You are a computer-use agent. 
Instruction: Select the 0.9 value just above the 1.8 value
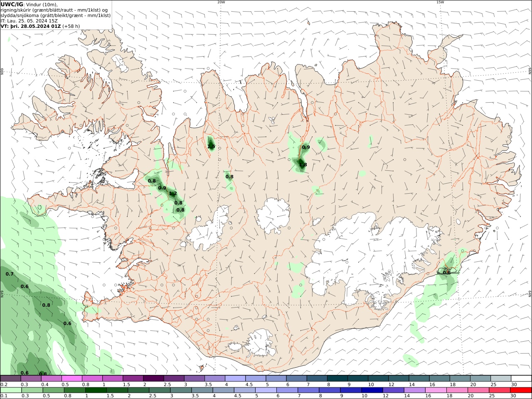306,147
